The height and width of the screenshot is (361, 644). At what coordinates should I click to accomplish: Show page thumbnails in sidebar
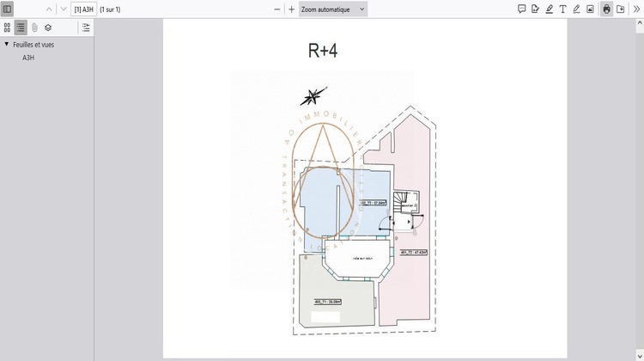tap(7, 28)
